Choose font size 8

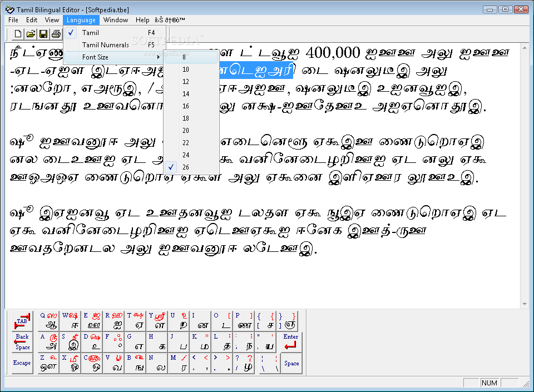coord(191,57)
